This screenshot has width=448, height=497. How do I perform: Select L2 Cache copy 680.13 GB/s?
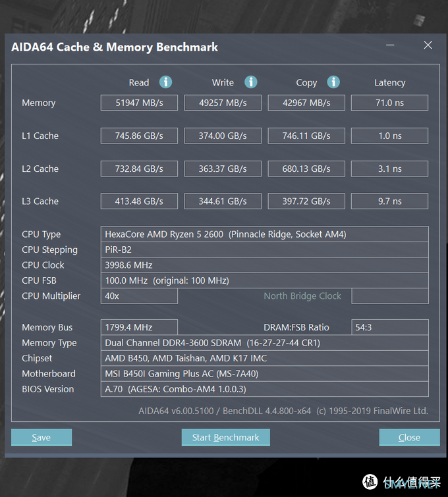(x=306, y=169)
